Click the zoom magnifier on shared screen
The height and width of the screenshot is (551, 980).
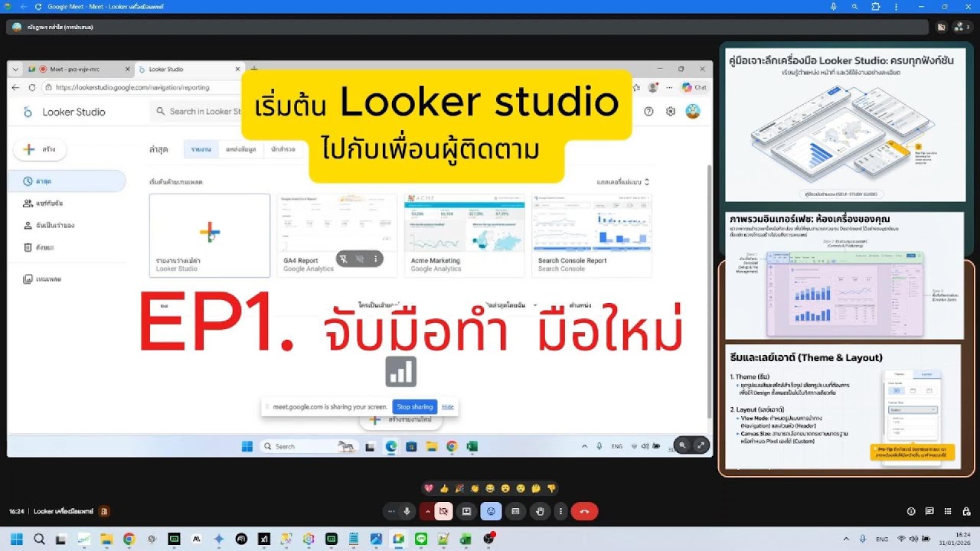(683, 445)
